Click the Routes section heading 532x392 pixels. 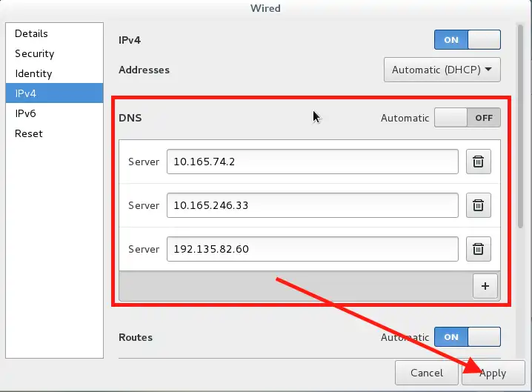click(136, 337)
